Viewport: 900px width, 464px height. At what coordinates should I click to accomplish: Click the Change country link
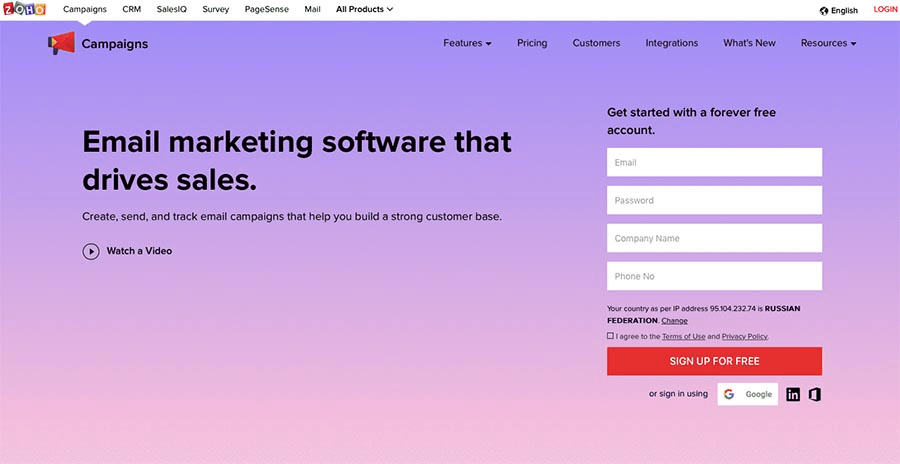(674, 321)
